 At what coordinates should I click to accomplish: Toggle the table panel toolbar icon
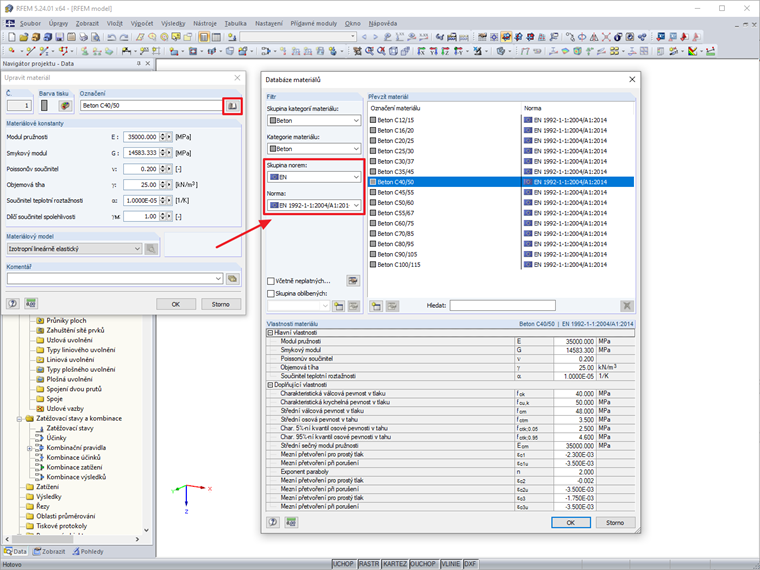pos(216,37)
